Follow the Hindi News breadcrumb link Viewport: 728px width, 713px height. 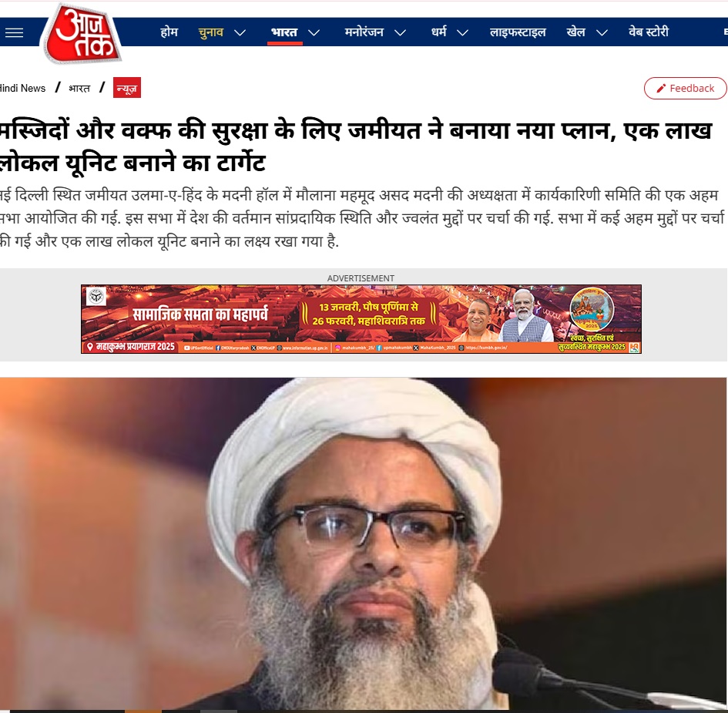(x=22, y=88)
